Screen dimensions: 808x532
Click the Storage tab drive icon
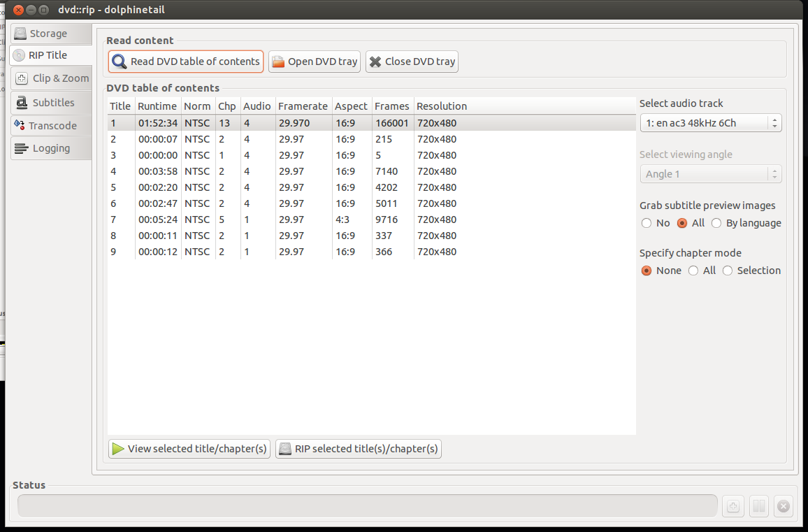20,34
